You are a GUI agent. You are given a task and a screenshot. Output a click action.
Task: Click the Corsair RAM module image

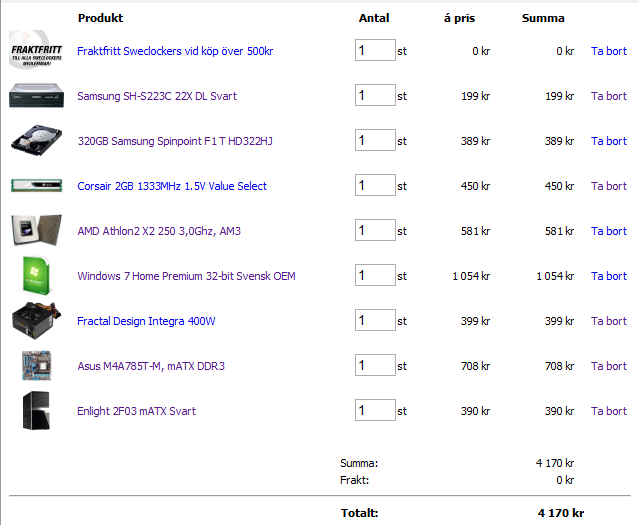[36, 186]
